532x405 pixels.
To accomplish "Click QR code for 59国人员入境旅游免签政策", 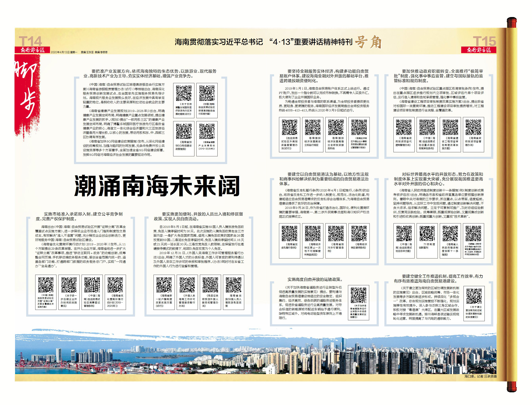I will coord(233,285).
